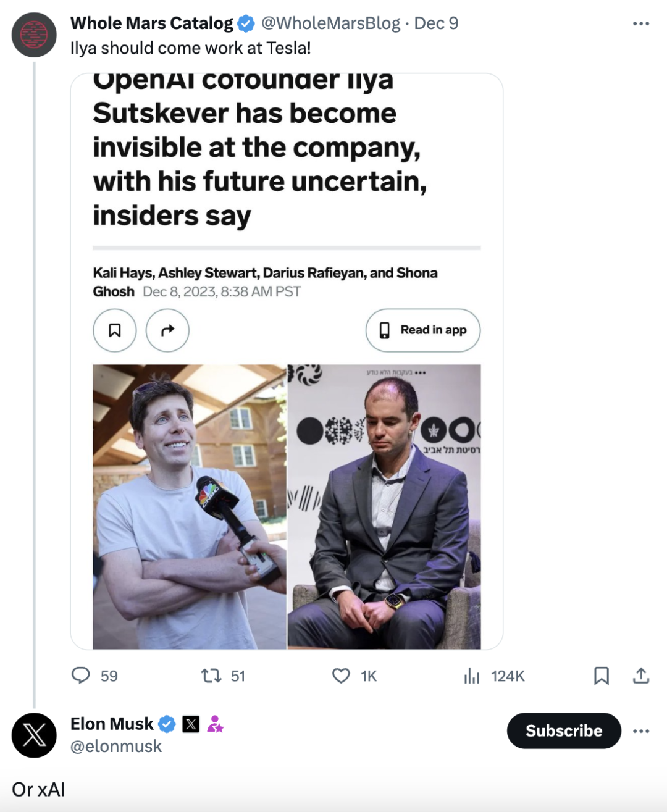Screen dimensions: 667x812
Task: Open more options for Whole Mars Catalog tweet
Action: 641,23
